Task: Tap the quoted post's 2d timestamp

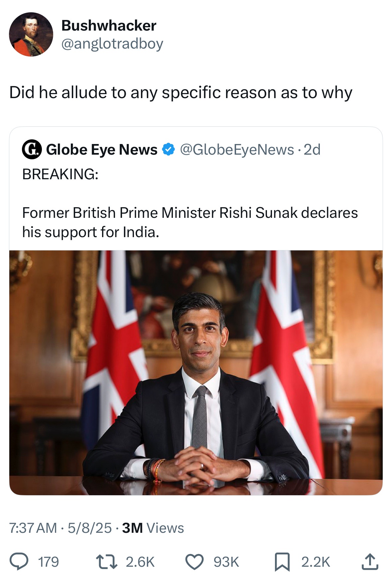Action: 312,149
